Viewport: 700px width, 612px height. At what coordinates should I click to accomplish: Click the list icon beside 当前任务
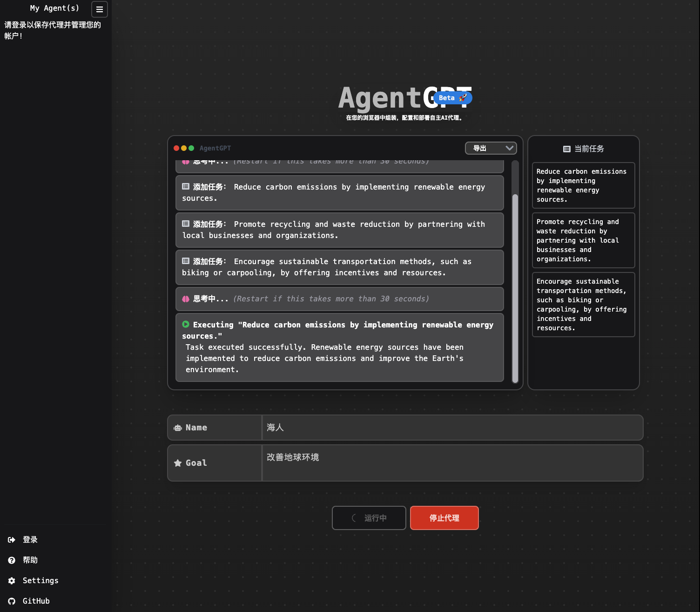click(x=567, y=149)
